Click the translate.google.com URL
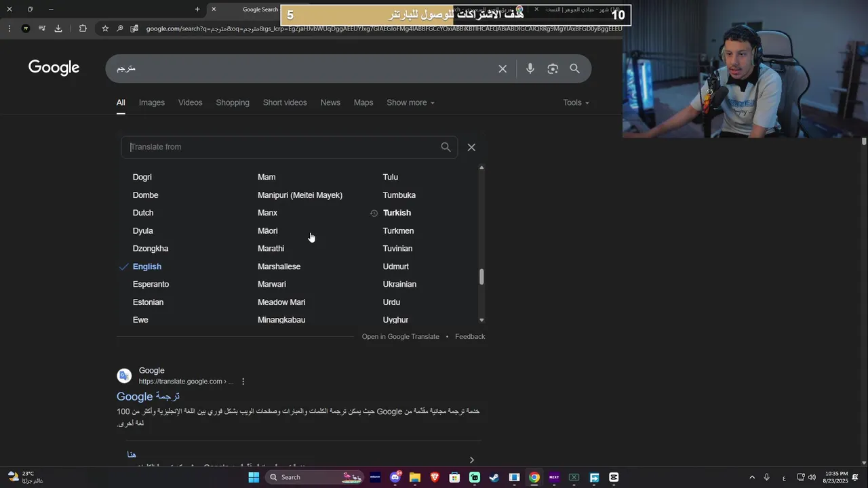Screen dimensions: 868x488 [x=186, y=382]
